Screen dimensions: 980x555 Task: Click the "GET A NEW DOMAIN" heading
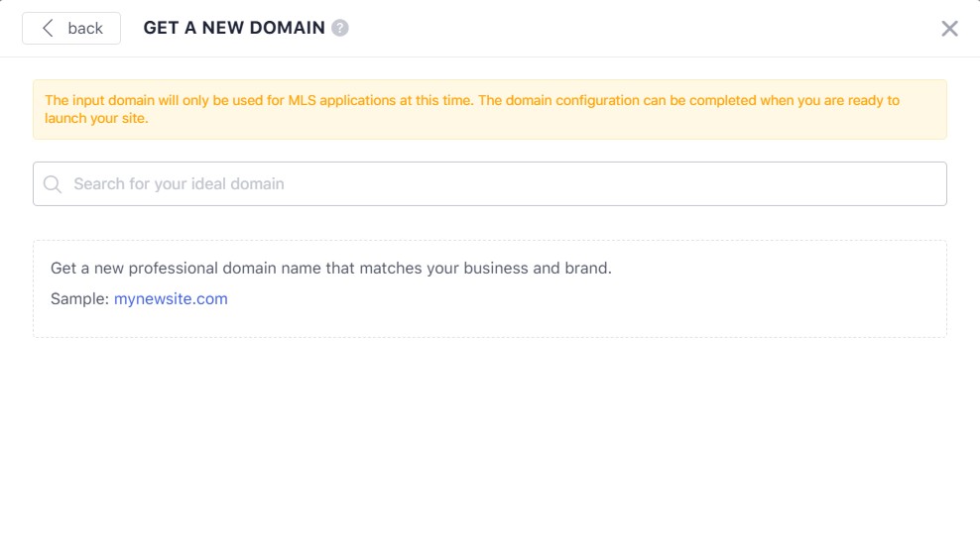234,28
